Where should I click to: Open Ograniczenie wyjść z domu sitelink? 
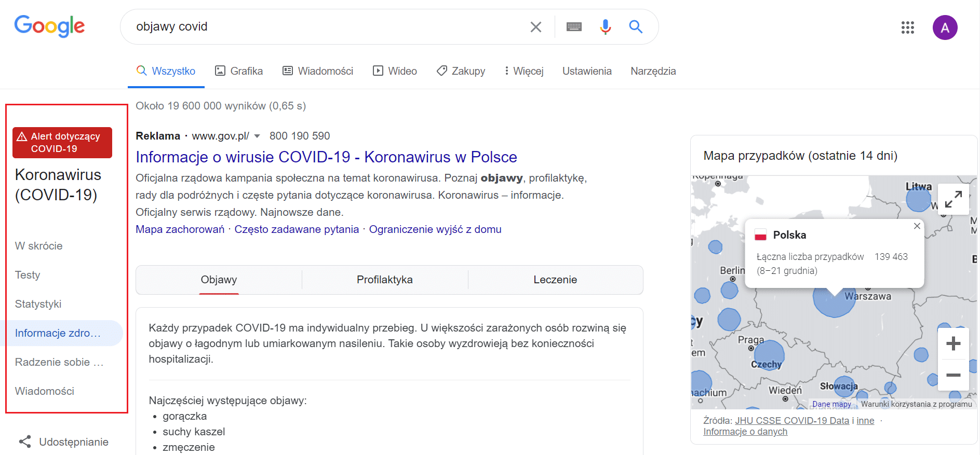pyautogui.click(x=435, y=229)
